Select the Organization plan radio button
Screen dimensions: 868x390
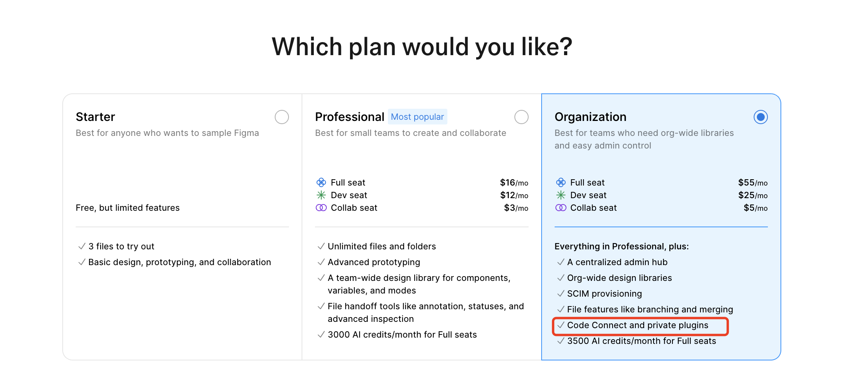click(761, 117)
